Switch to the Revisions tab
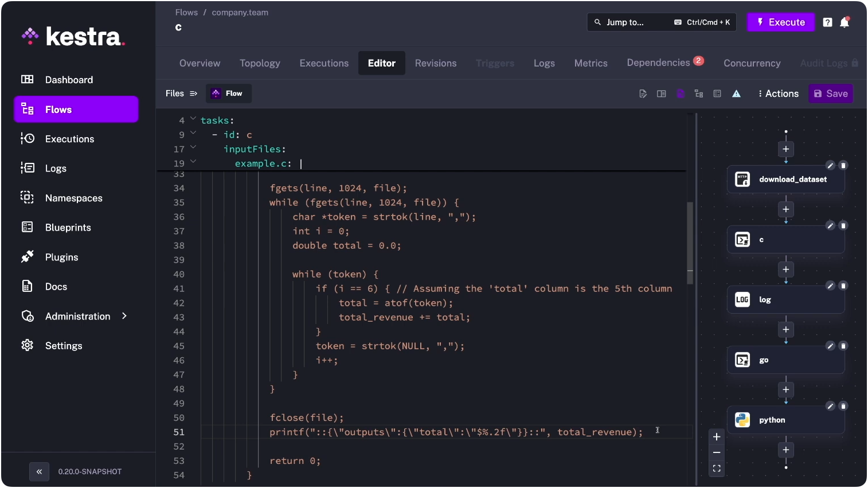This screenshot has width=868, height=488. coord(435,63)
